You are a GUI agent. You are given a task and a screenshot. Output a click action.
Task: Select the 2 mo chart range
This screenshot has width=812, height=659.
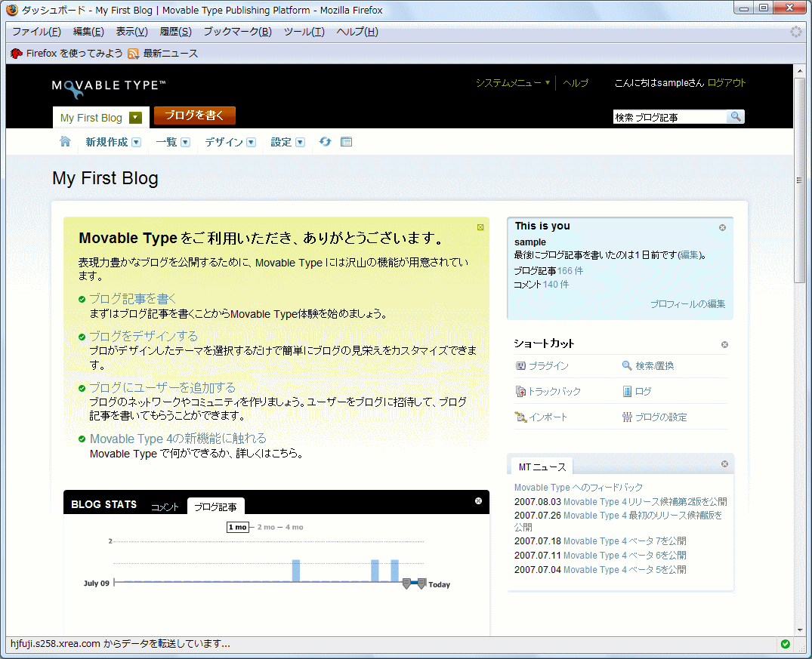266,527
